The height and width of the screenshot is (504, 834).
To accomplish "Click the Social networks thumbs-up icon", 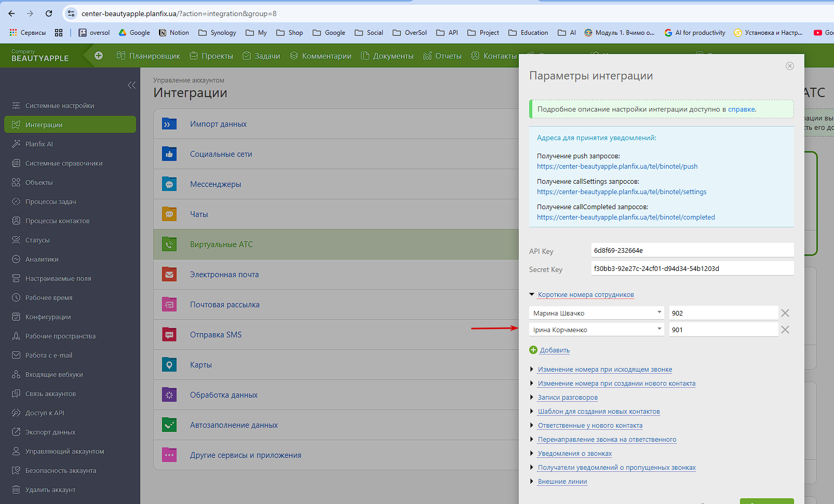I will 169,154.
